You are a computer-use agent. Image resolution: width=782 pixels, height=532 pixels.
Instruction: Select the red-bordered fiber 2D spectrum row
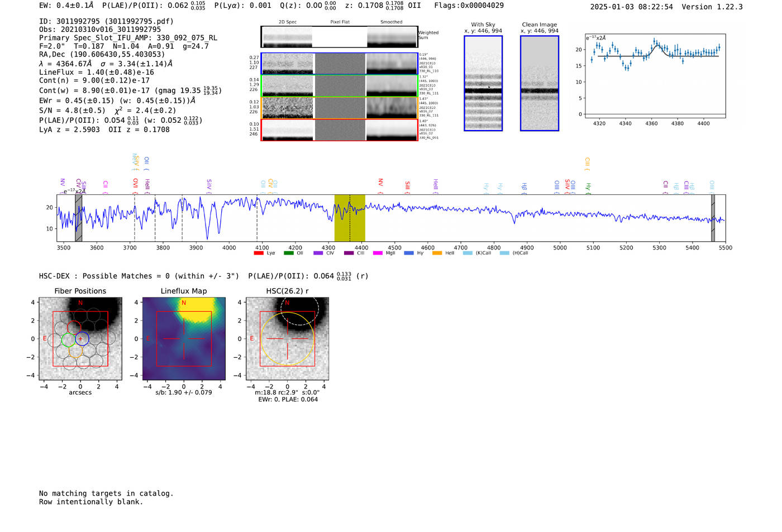point(339,130)
